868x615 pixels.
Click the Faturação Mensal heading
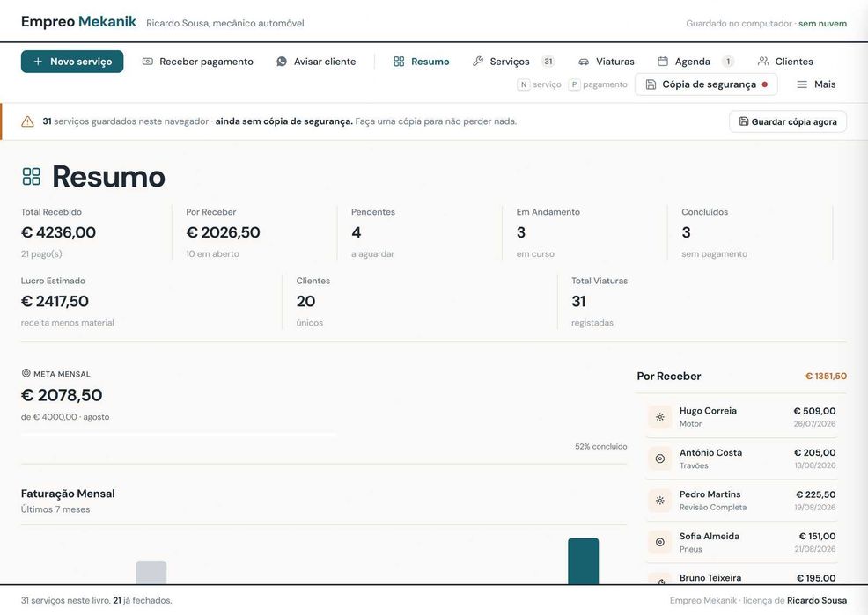(68, 494)
